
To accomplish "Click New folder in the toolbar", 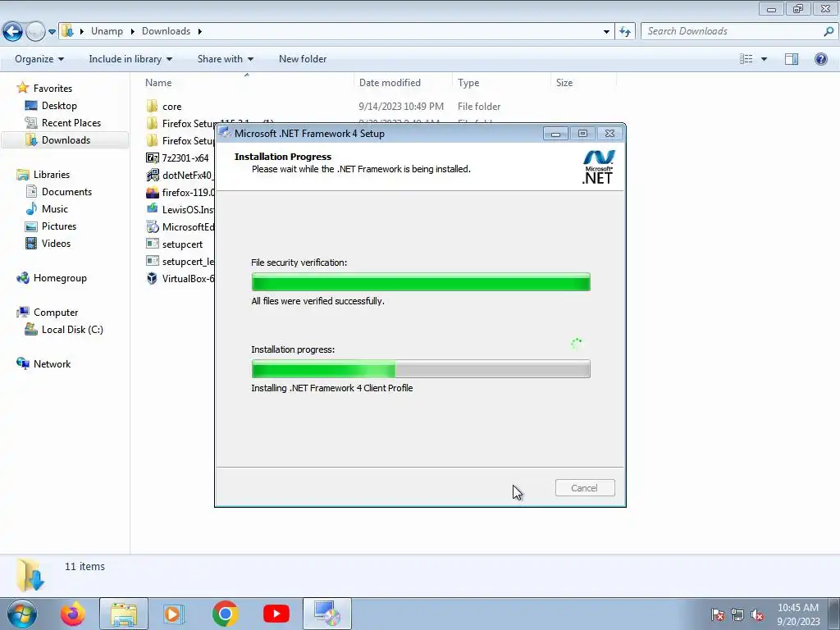I will pos(303,59).
